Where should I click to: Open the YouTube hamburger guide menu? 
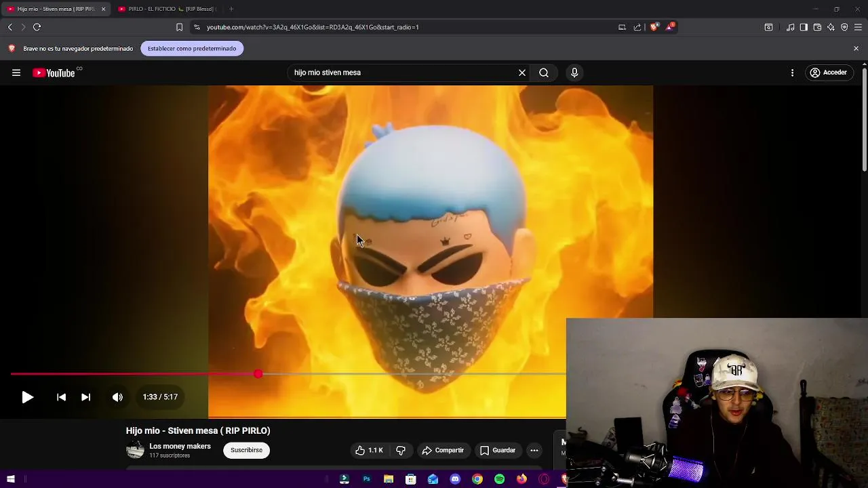coord(16,73)
